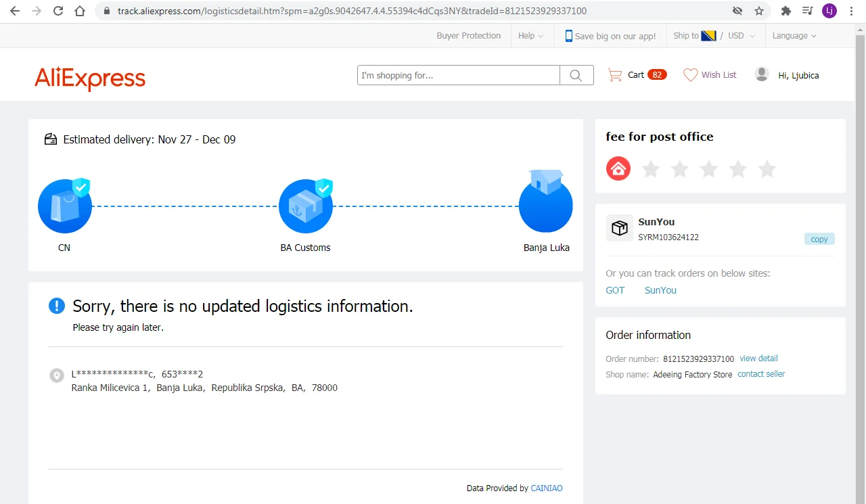Open the Cart link text
Image resolution: width=866 pixels, height=504 pixels.
point(636,75)
